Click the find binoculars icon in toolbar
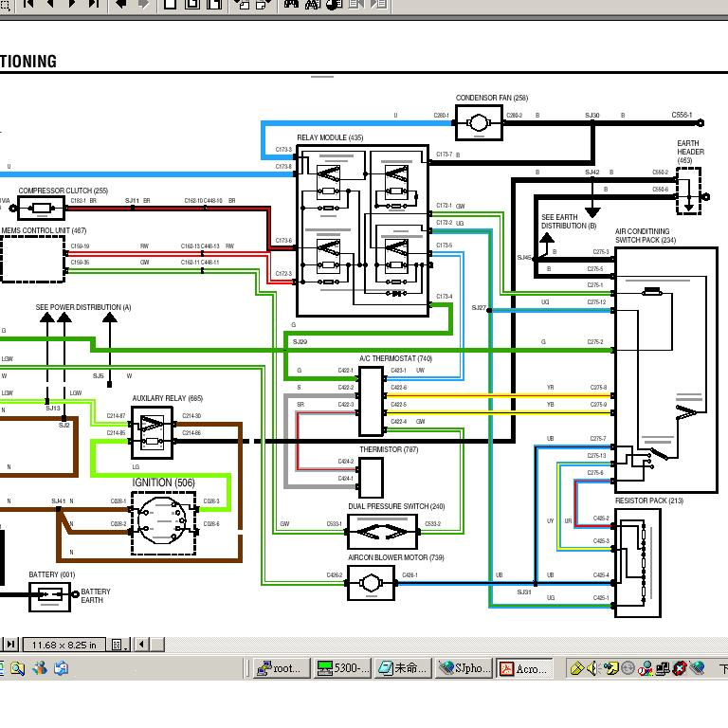Screen dimensions: 728x728 point(291,4)
